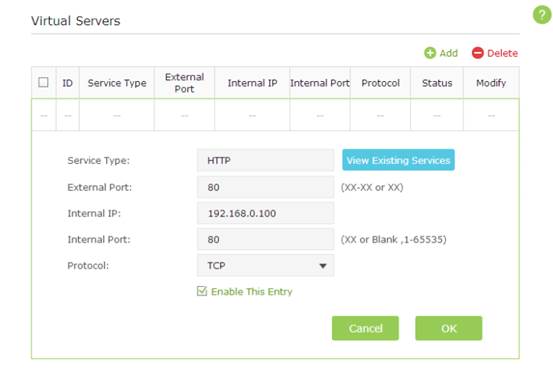Click the Service Type column header
Screen dimensions: 553x388
pos(117,83)
